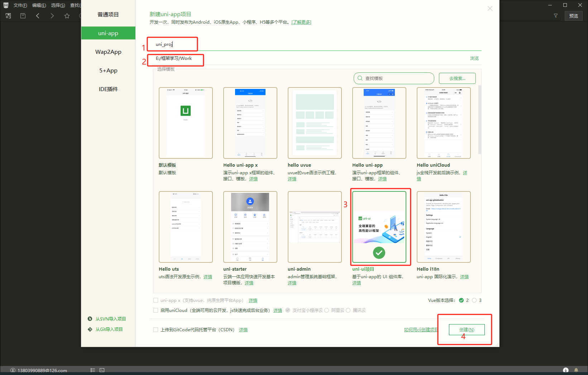Select the Hello uni-app x template thumbnail

coord(250,123)
